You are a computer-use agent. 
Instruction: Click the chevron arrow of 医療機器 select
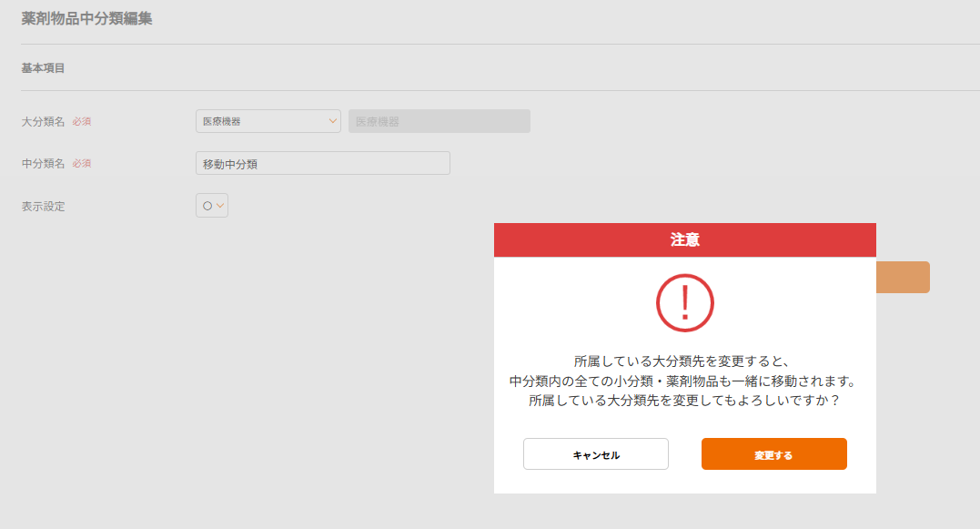point(332,121)
